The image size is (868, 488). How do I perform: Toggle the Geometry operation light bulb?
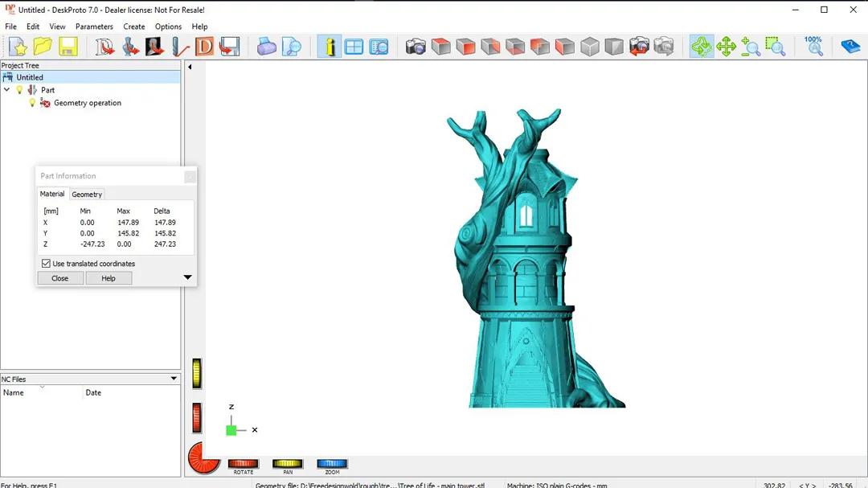[32, 102]
